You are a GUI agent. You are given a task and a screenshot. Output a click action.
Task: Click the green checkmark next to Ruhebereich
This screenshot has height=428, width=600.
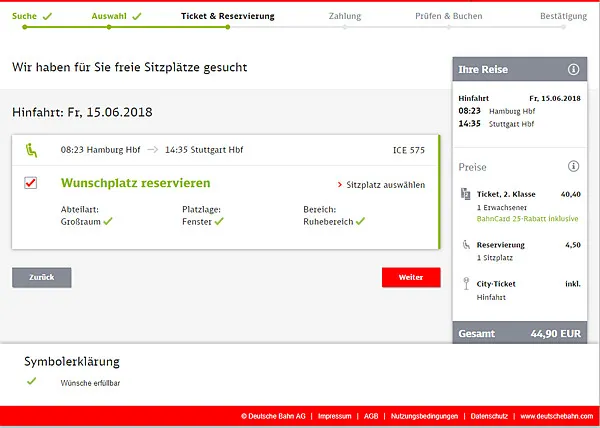(360, 221)
